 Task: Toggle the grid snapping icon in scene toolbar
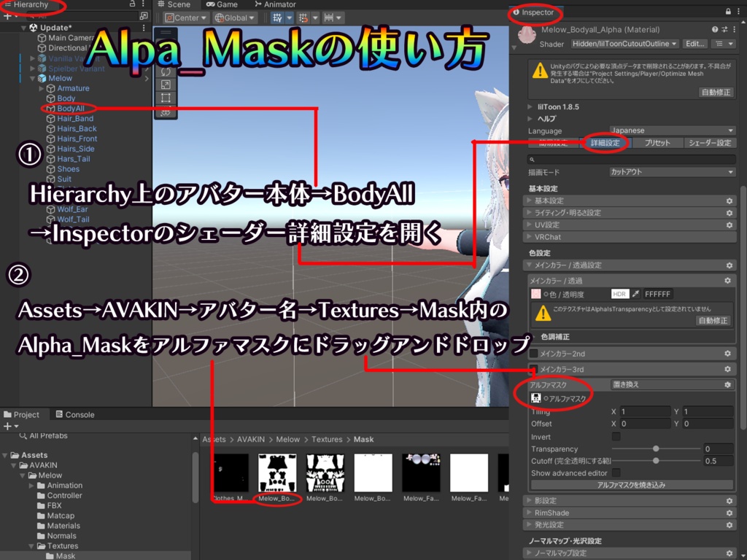303,17
